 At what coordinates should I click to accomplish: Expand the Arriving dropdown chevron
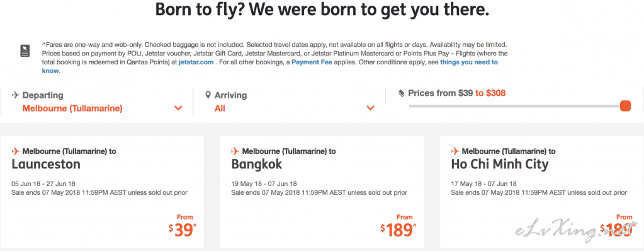tap(370, 108)
